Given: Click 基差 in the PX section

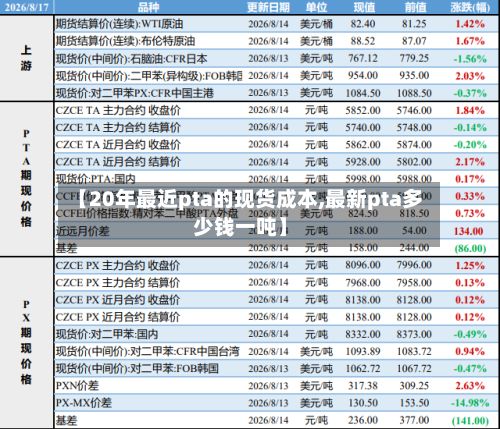Looking at the screenshot, I should 66,421.
